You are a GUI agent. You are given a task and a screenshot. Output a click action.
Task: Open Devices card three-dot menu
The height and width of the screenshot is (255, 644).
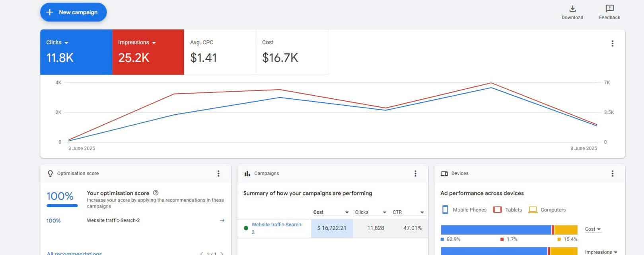612,173
